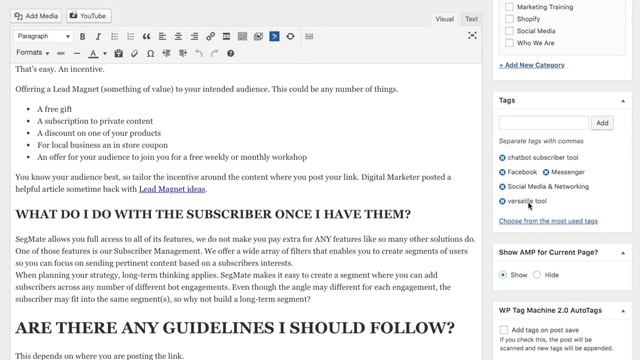Click the redo arrow
640x360 pixels.
214,53
